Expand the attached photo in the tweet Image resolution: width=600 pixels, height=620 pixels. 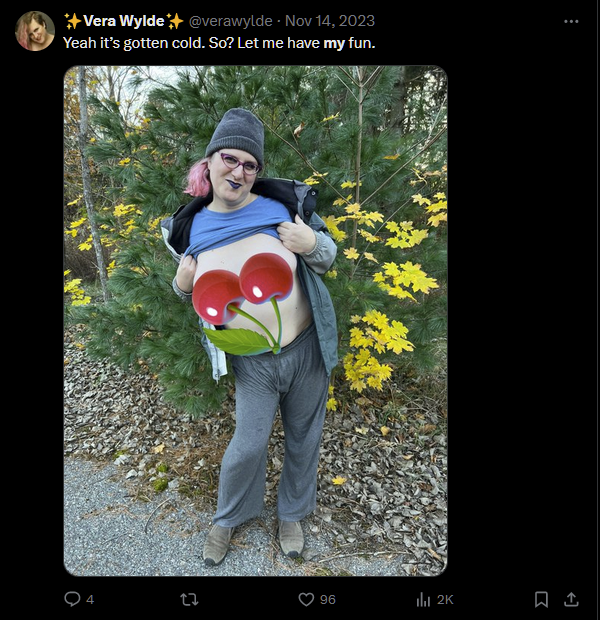tap(256, 321)
